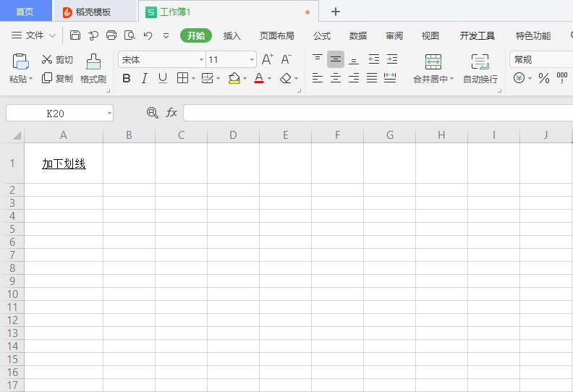Image resolution: width=573 pixels, height=392 pixels.
Task: Click the draw border table style icon
Action: (x=207, y=78)
